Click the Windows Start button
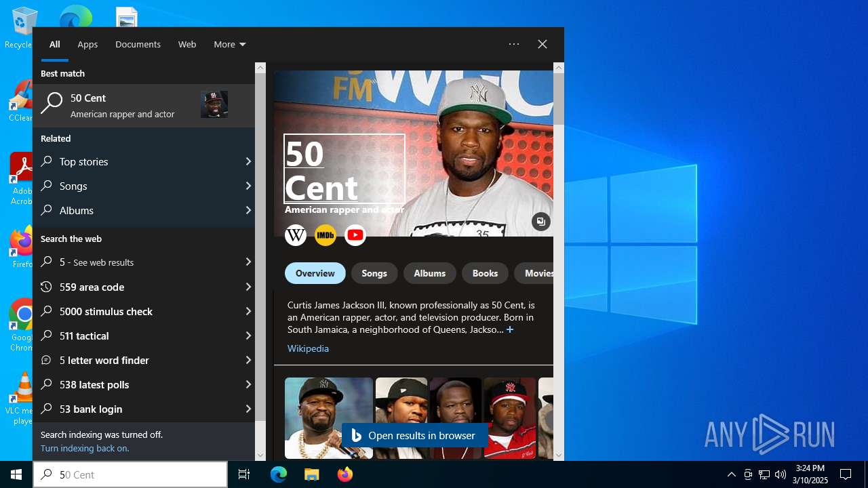868x488 pixels. (16, 474)
